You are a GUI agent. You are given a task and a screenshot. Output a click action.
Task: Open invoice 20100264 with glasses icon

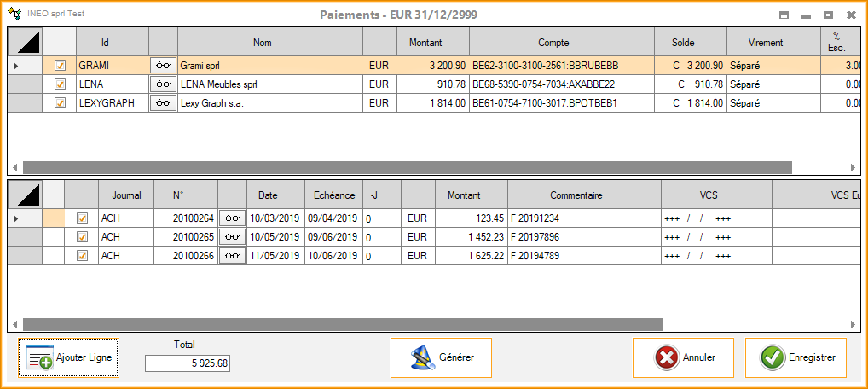click(232, 218)
